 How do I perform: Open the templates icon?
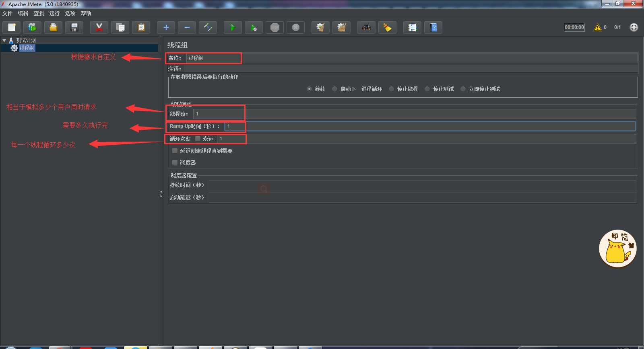[x=32, y=27]
